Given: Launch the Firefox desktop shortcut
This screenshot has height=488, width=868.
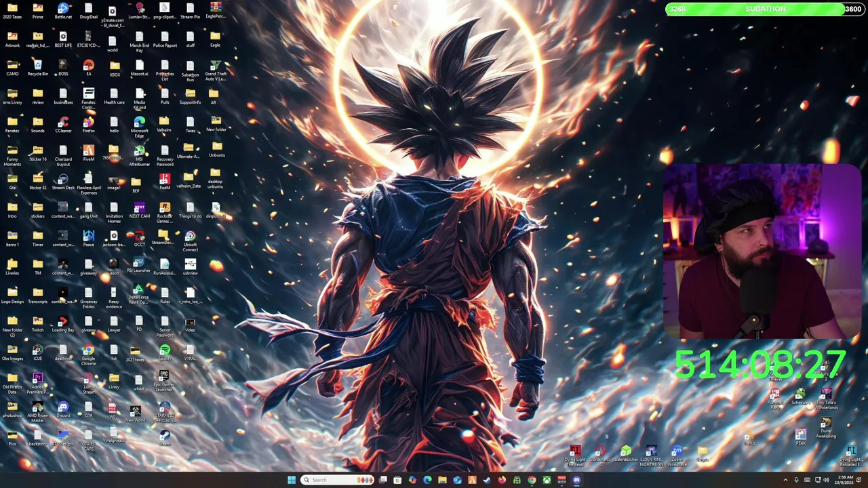Looking at the screenshot, I should pyautogui.click(x=88, y=125).
